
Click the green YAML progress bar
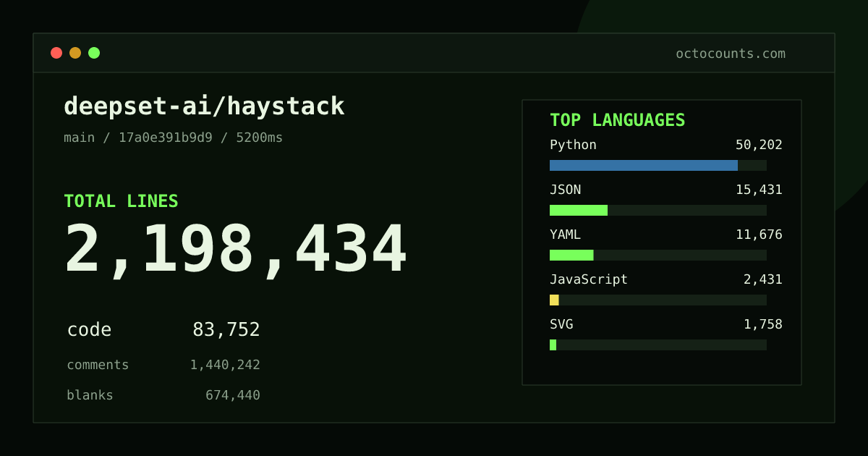pyautogui.click(x=571, y=255)
